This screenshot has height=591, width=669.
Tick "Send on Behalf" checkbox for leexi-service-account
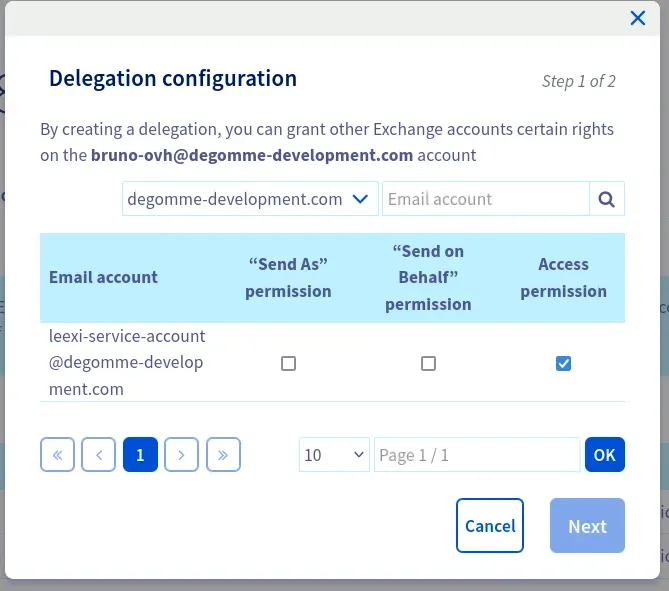[428, 364]
